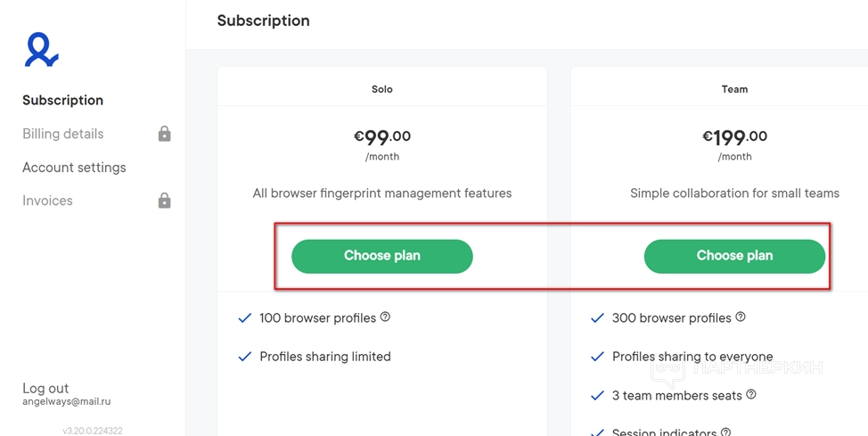This screenshot has width=868, height=436.
Task: Click the lock icon beside Billing details
Action: coord(164,134)
